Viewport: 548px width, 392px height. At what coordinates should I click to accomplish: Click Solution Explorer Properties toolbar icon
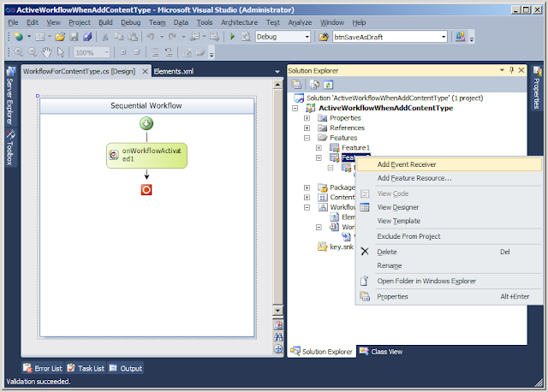(x=297, y=85)
